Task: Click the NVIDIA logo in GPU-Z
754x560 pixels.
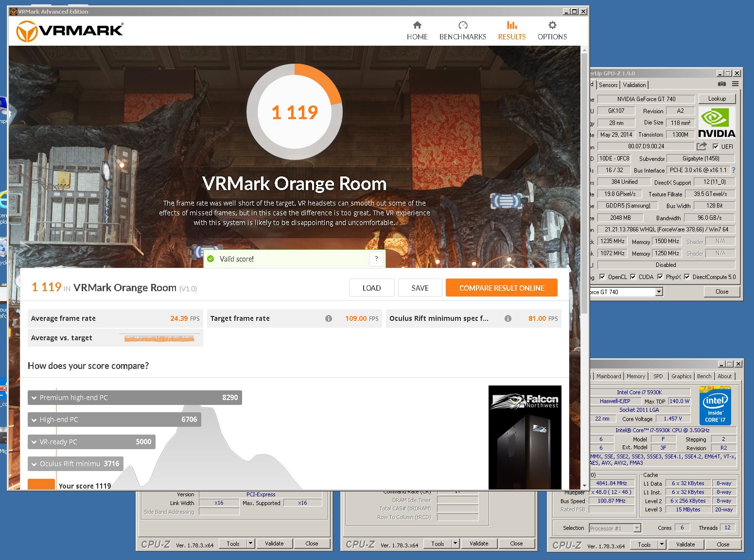Action: pyautogui.click(x=717, y=122)
